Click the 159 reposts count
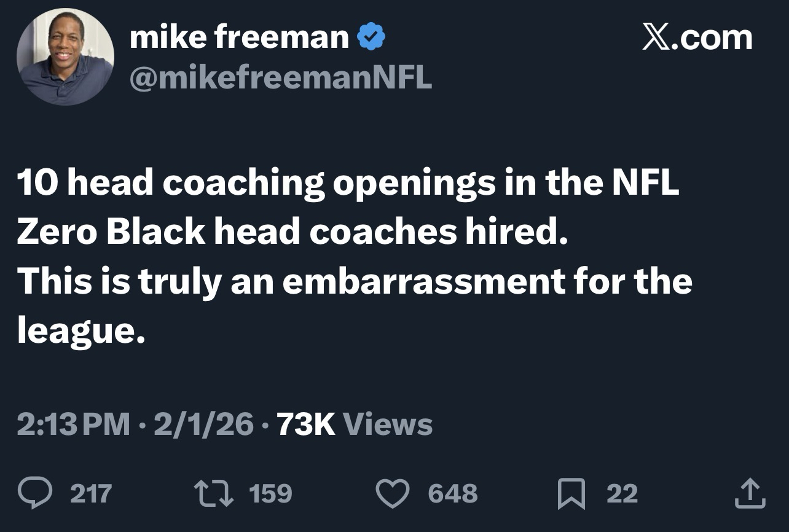 pyautogui.click(x=269, y=493)
